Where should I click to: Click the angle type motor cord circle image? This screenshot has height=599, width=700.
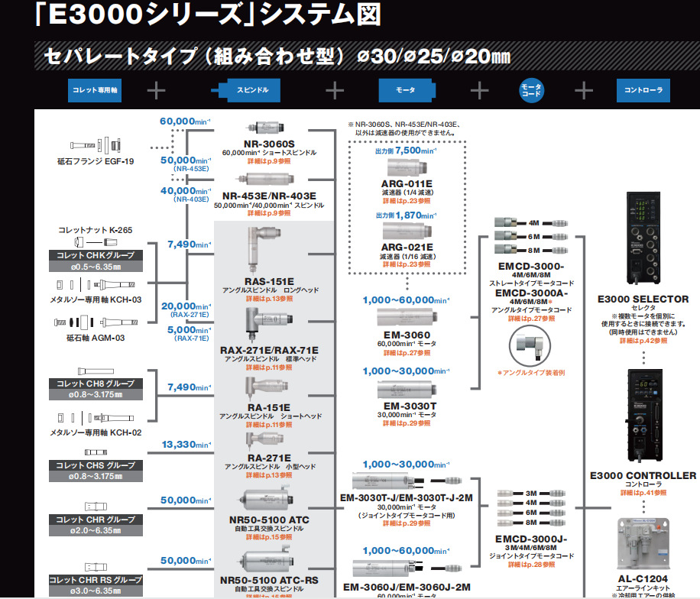(x=530, y=346)
